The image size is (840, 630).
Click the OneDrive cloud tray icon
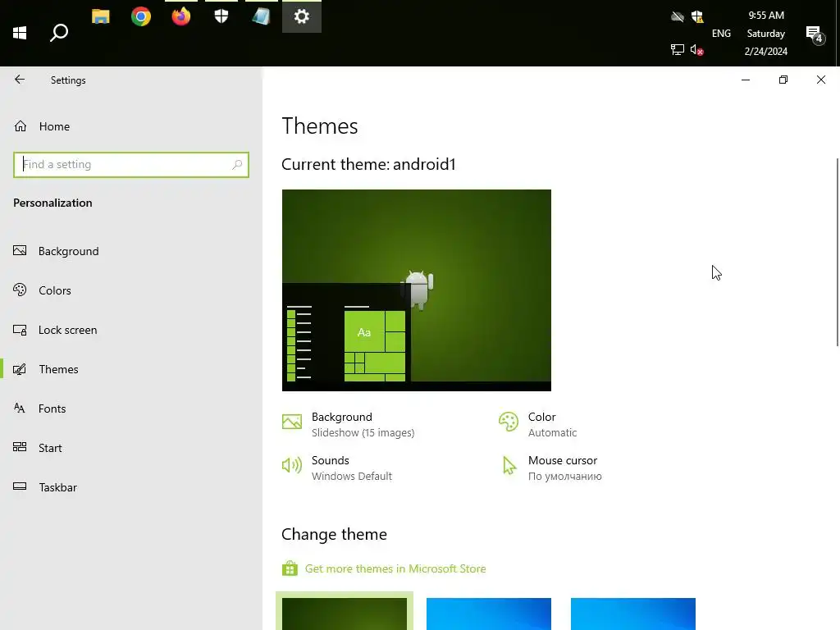coord(677,16)
